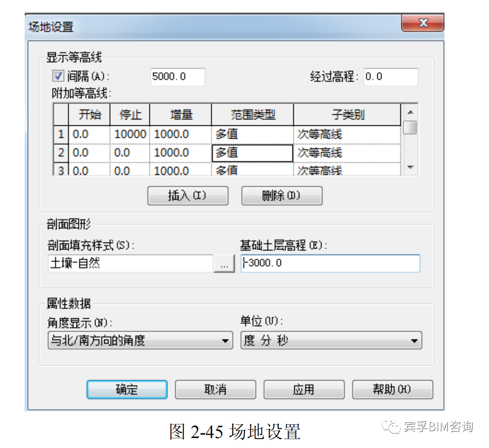Click the 范围类型 column header

tap(253, 115)
